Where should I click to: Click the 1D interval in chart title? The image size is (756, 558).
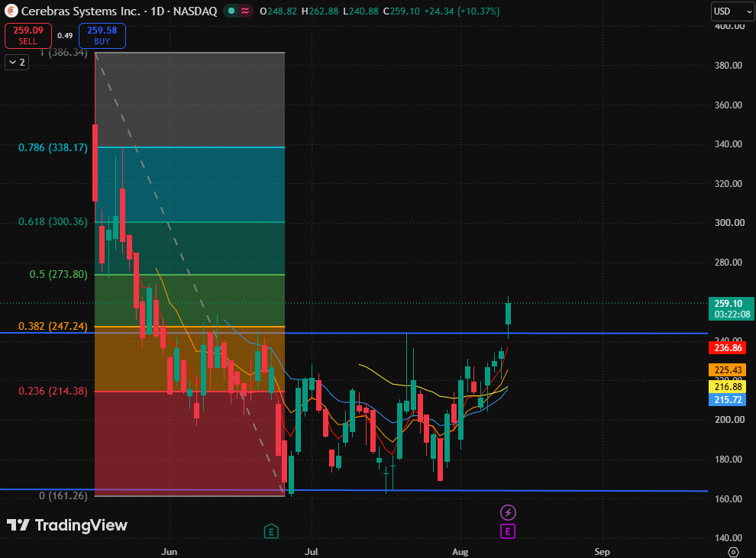[x=157, y=11]
